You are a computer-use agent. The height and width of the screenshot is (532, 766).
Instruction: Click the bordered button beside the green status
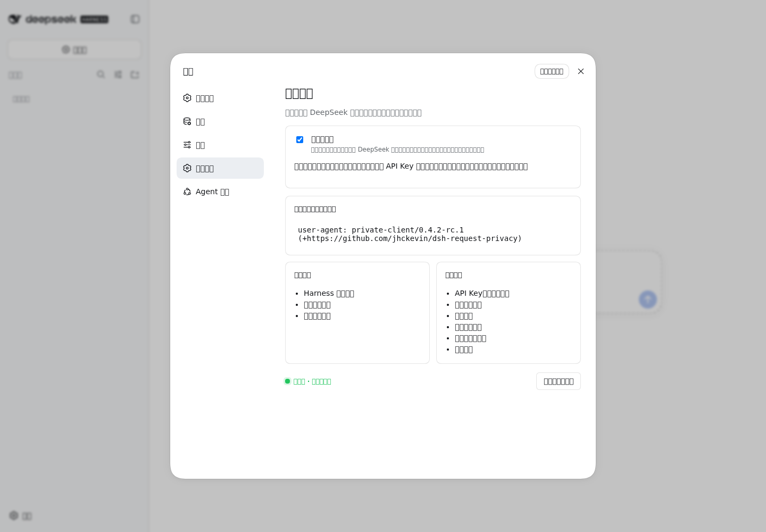click(x=559, y=381)
